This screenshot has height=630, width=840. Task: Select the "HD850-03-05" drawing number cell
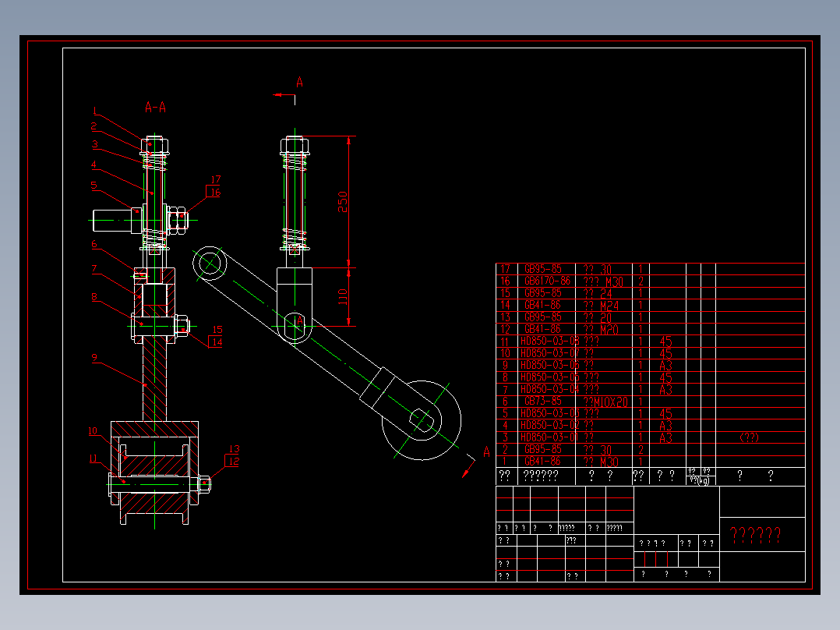click(x=549, y=377)
